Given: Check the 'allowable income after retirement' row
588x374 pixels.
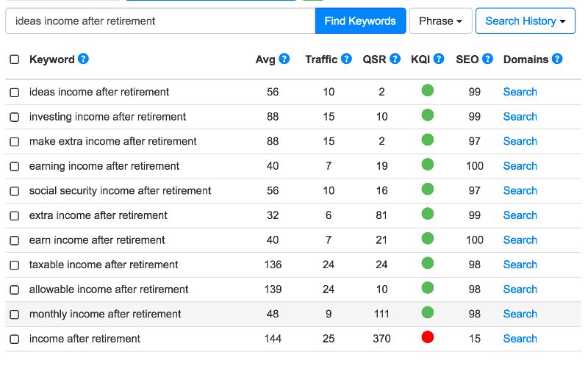Looking at the screenshot, I should 14,290.
